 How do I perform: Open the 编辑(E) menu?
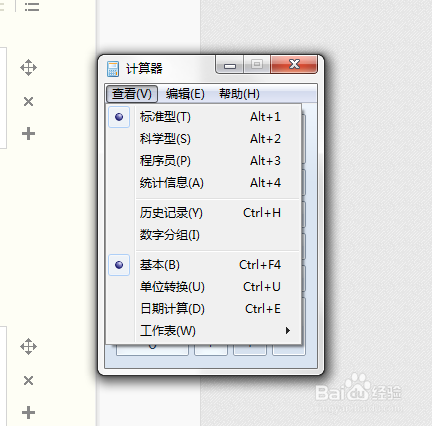click(x=185, y=94)
